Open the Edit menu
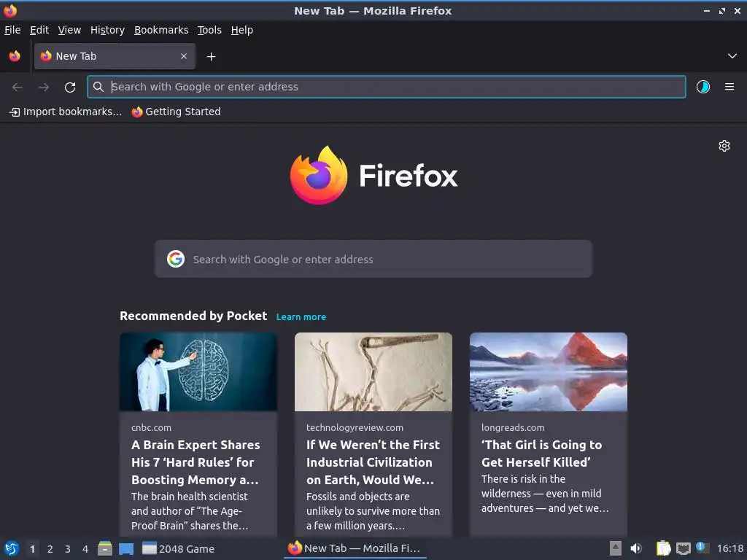This screenshot has height=560, width=747. [x=39, y=30]
